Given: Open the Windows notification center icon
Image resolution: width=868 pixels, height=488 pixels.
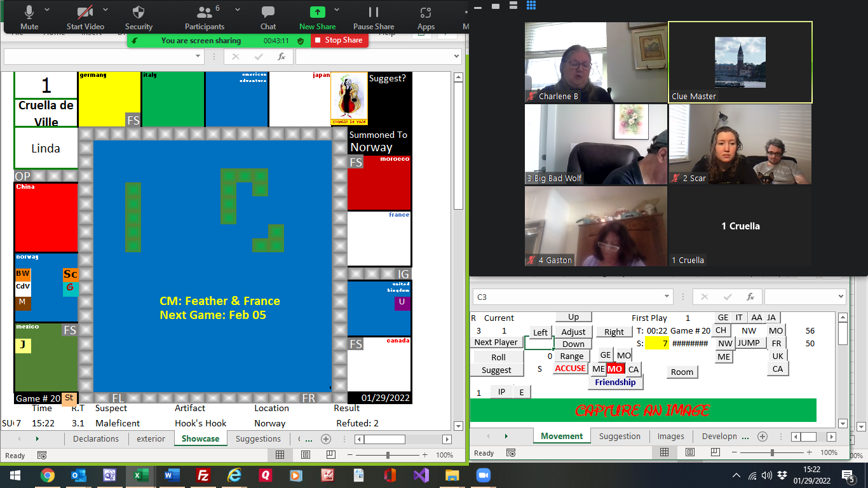Looking at the screenshot, I should point(848,475).
